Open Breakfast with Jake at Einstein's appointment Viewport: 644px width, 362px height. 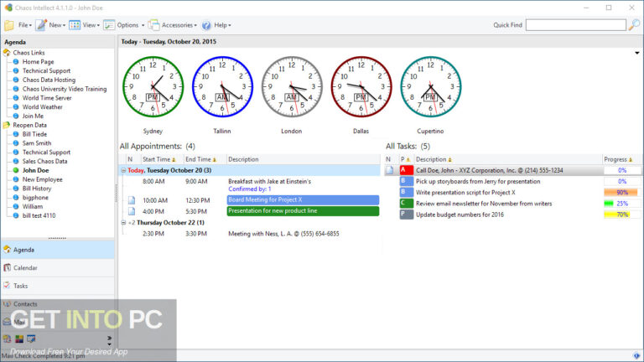(x=269, y=181)
